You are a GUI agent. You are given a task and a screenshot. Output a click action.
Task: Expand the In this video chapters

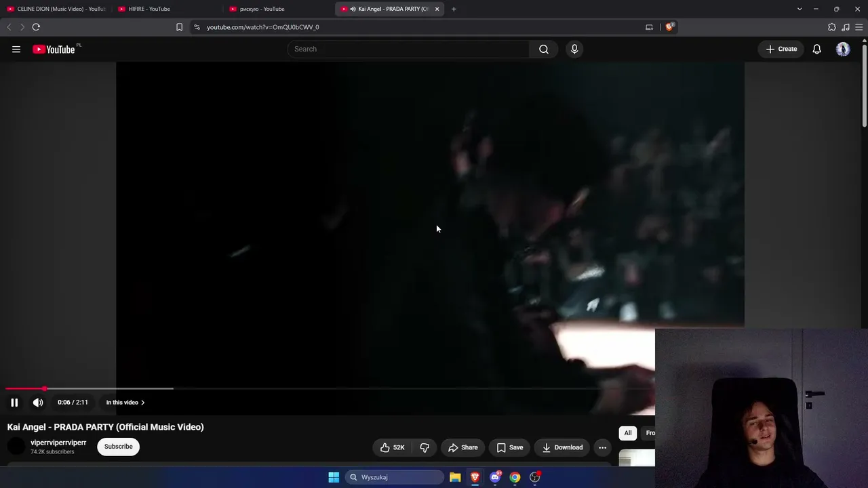(x=125, y=403)
